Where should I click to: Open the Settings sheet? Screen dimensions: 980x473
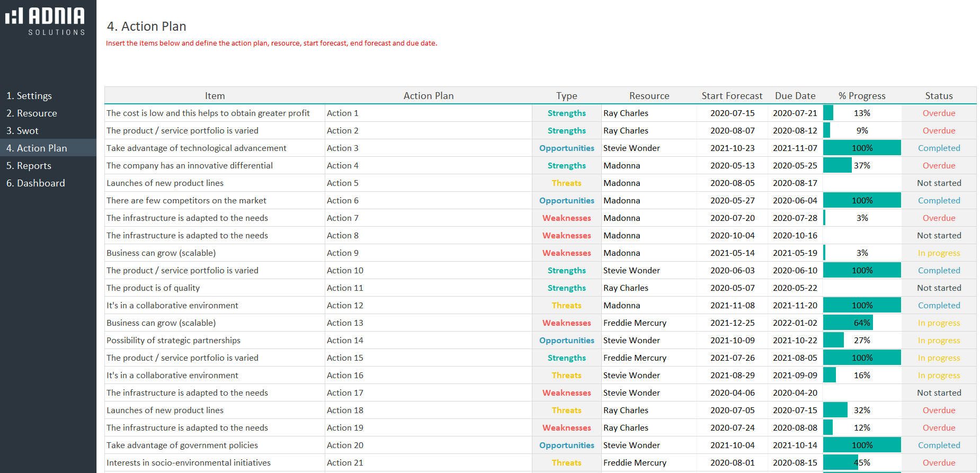coord(29,96)
